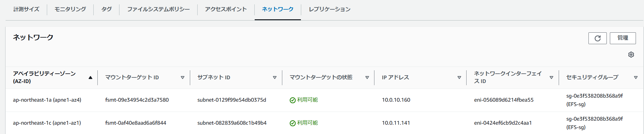644x134 pixels.
Task: Open table preferences gear icon
Action: tap(631, 55)
